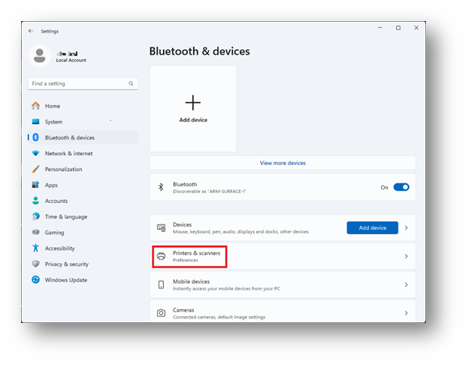Screen dimensions: 468x365
Task: Open the View more devices link
Action: pos(283,163)
